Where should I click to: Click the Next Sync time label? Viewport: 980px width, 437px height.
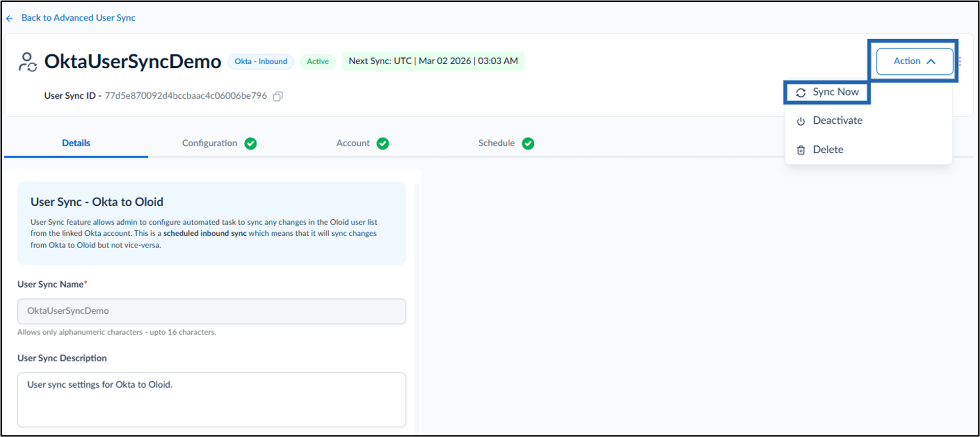(433, 61)
